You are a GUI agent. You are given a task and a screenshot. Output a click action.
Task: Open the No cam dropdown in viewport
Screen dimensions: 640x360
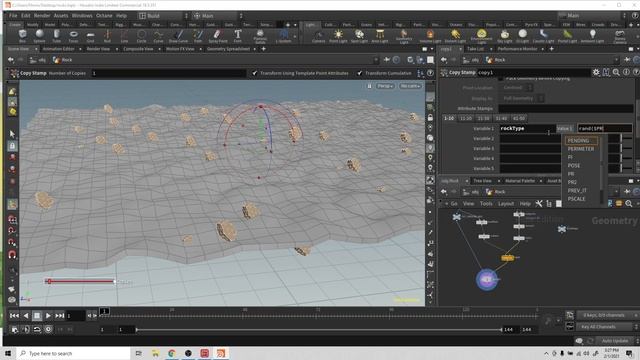pyautogui.click(x=410, y=86)
